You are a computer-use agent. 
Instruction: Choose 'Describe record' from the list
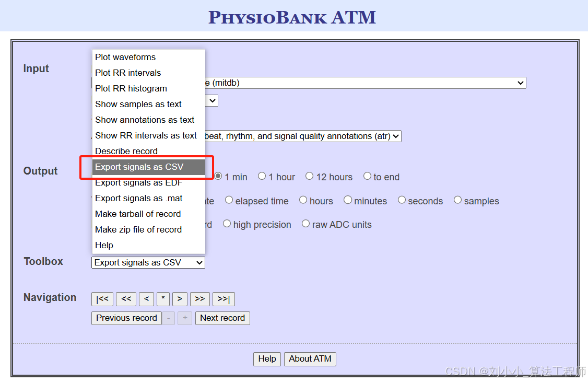(x=148, y=151)
